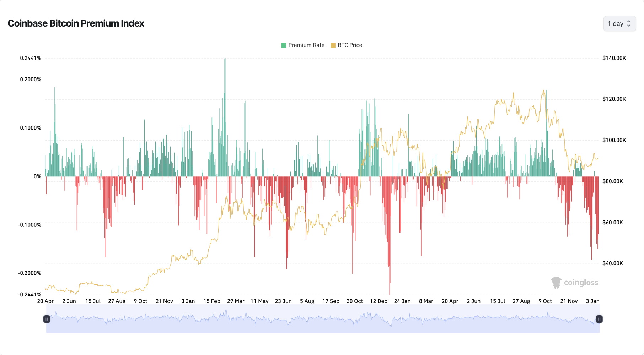Select the BTC Price legend label
Image resolution: width=644 pixels, height=355 pixels.
tap(350, 45)
